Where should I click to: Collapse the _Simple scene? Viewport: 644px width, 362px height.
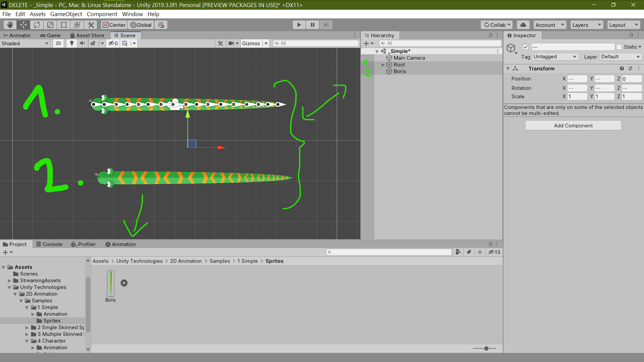tap(377, 51)
